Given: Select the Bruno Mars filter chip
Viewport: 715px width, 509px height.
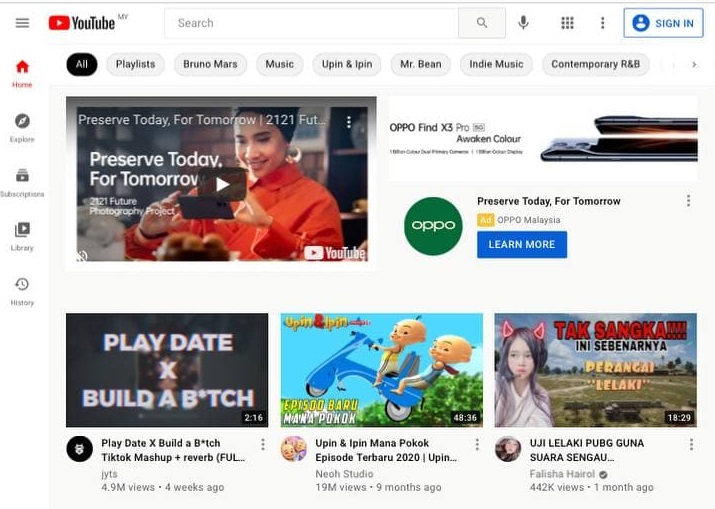Looking at the screenshot, I should 210,64.
